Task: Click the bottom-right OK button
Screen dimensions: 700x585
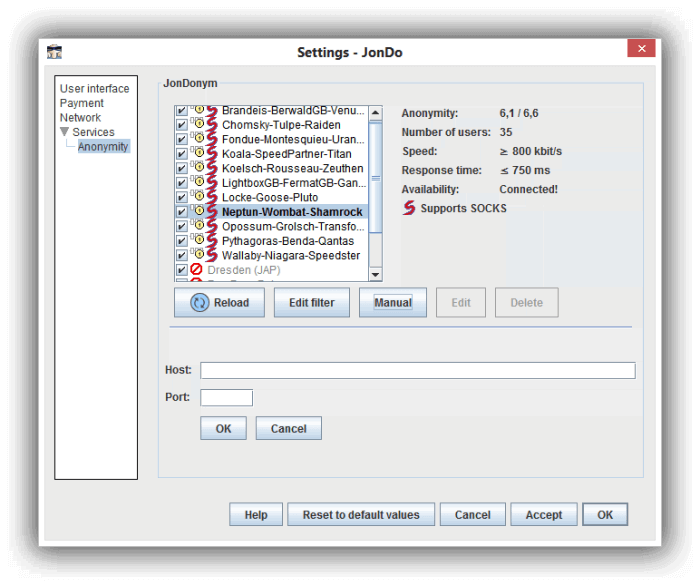Action: 605,514
